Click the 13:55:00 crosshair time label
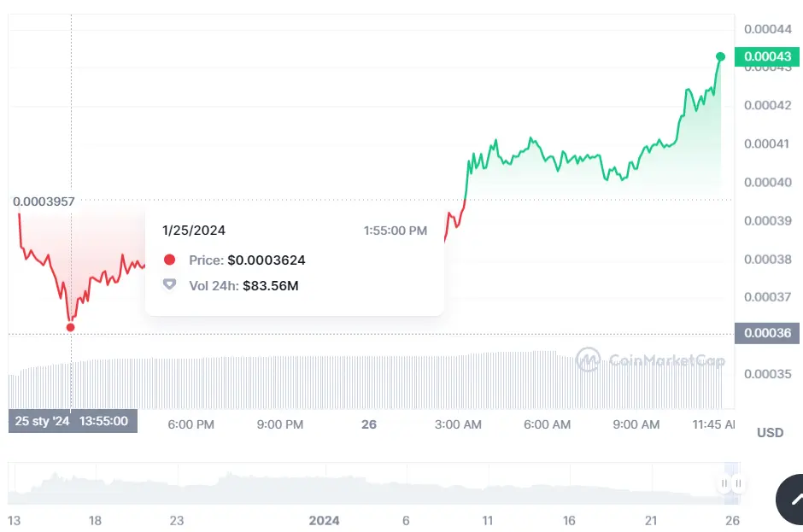This screenshot has height=532, width=803. point(103,421)
